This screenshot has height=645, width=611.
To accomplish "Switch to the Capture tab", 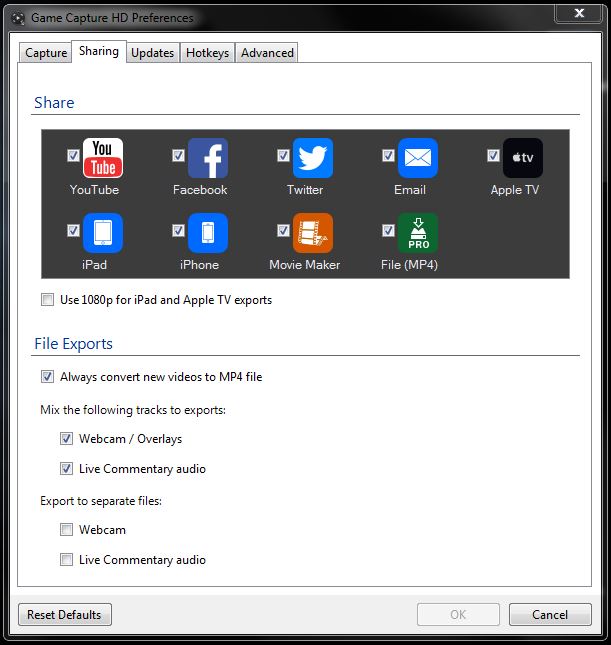I will [x=46, y=53].
